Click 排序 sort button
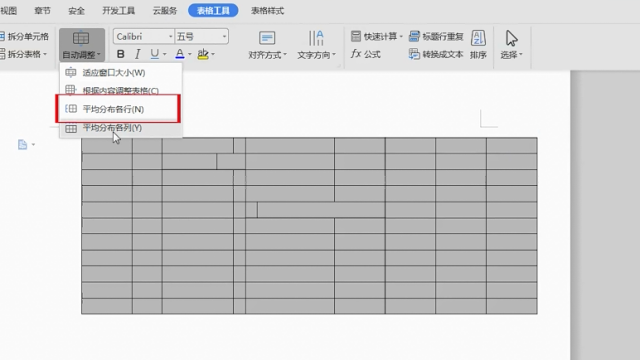The width and height of the screenshot is (640, 360). [478, 45]
